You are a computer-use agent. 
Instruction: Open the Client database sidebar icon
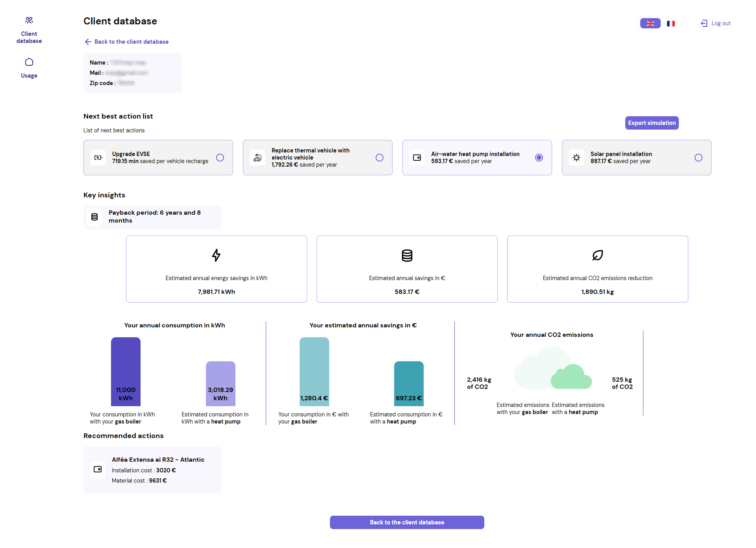(29, 20)
